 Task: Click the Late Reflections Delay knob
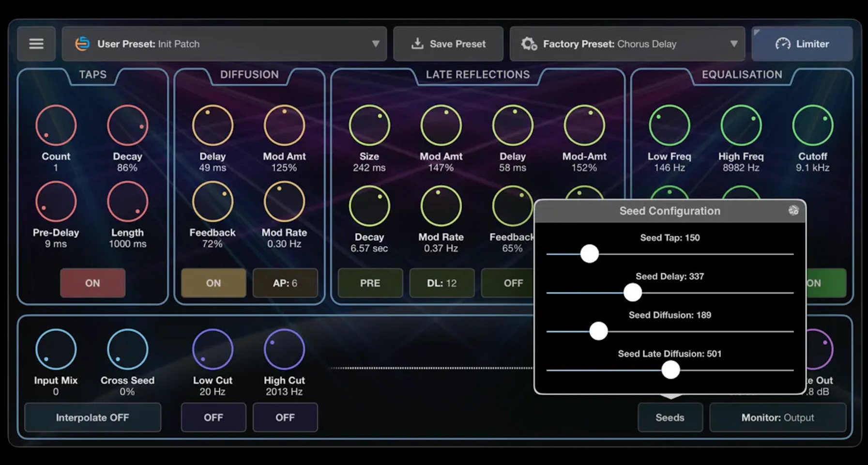tap(513, 125)
